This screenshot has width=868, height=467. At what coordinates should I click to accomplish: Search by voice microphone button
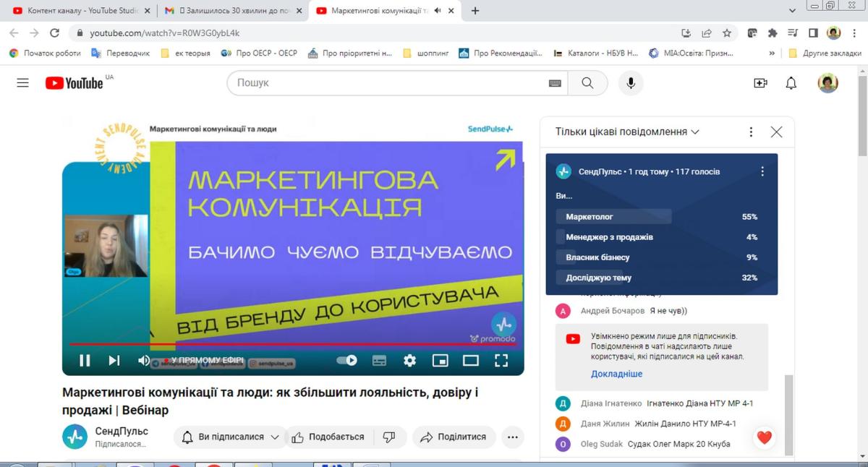(x=631, y=83)
